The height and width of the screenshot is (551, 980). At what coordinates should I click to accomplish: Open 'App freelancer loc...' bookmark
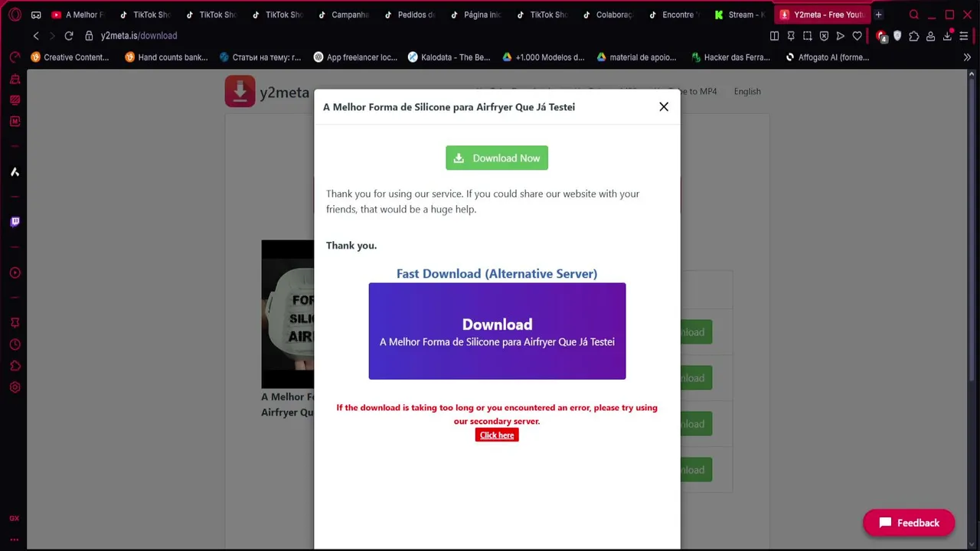355,57
